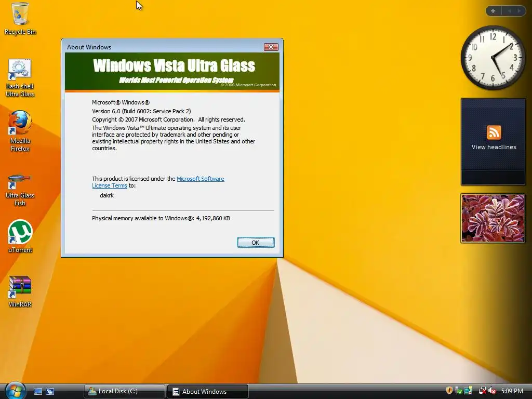Click the Version 6.0 build text
The image size is (532, 399).
(x=141, y=111)
